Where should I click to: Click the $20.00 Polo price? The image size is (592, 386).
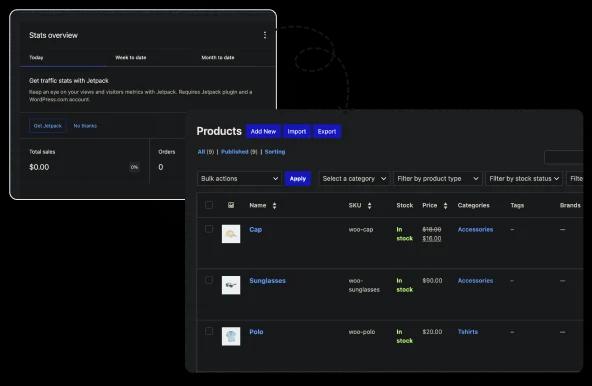pos(432,332)
